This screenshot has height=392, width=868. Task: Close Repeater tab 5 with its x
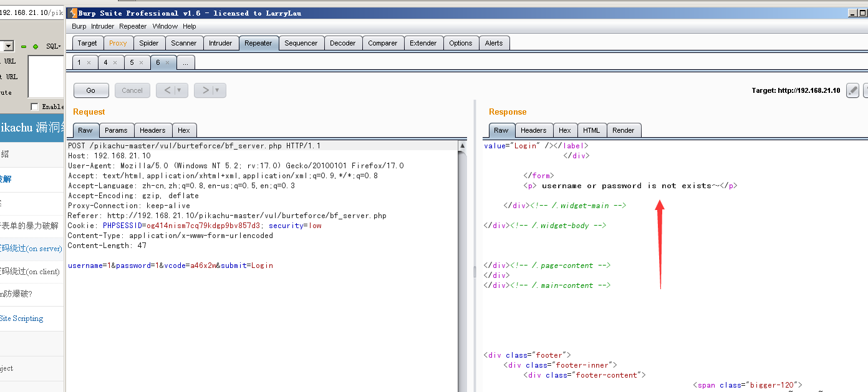tap(141, 62)
